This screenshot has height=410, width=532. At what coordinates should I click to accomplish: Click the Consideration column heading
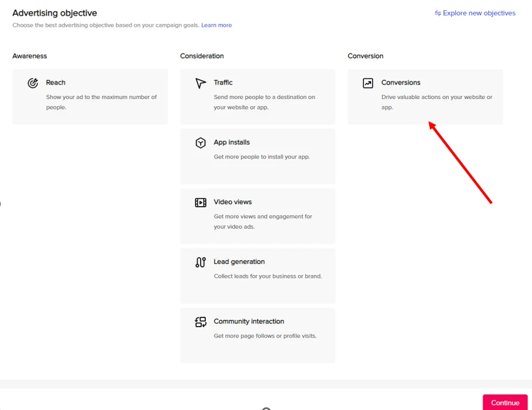coord(202,56)
